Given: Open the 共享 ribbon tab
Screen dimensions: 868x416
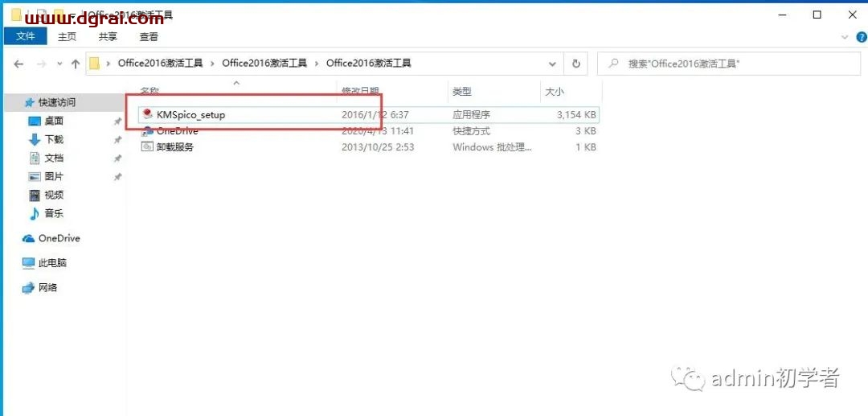Looking at the screenshot, I should coord(108,36).
